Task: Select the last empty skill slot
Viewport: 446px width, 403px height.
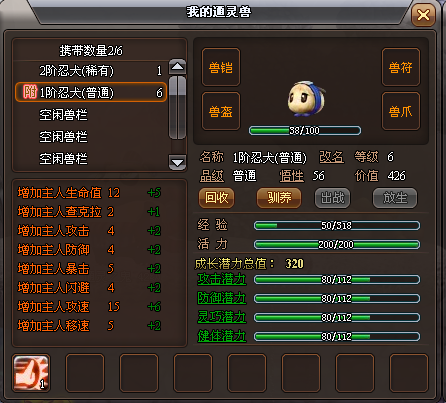Action: point(409,373)
